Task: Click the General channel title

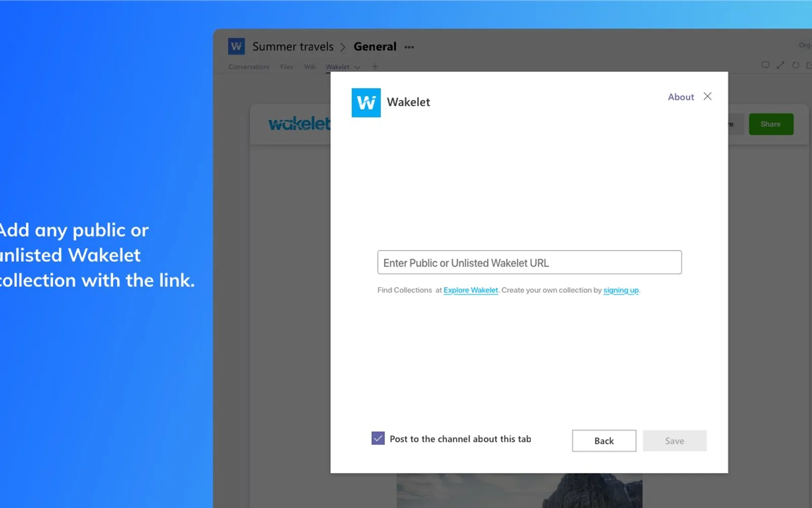Action: [x=375, y=47]
